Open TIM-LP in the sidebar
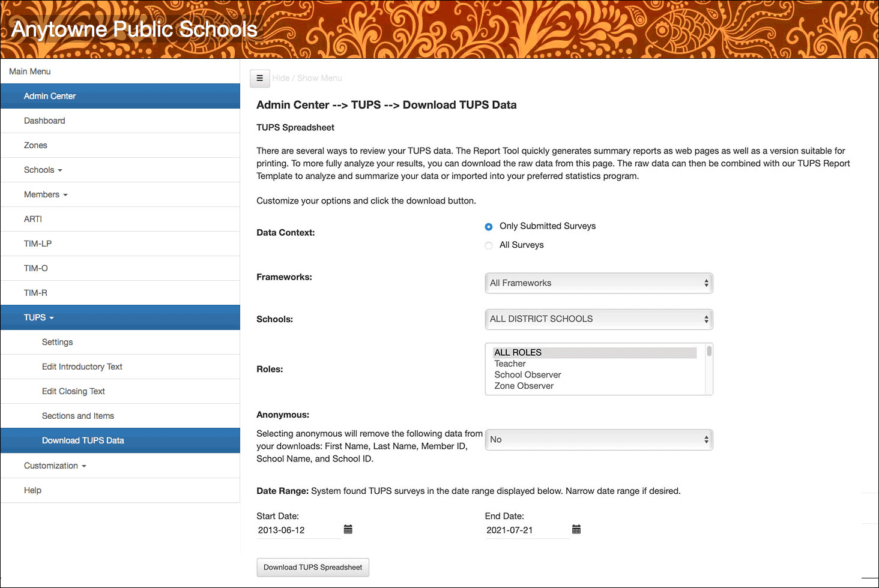The width and height of the screenshot is (879, 588). (x=120, y=244)
